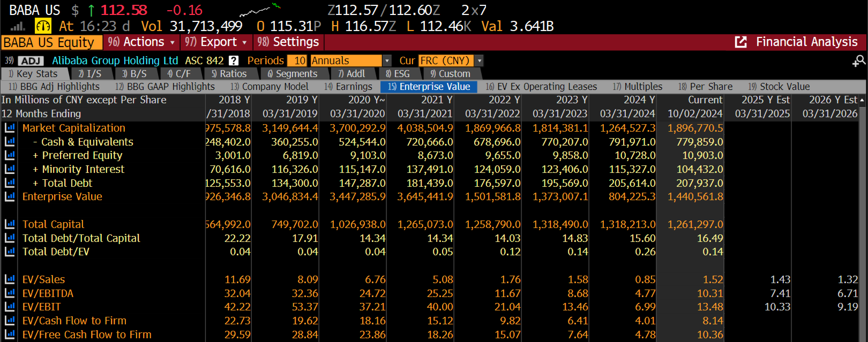Switch to the ESG tab
This screenshot has width=868, height=342.
click(x=398, y=74)
